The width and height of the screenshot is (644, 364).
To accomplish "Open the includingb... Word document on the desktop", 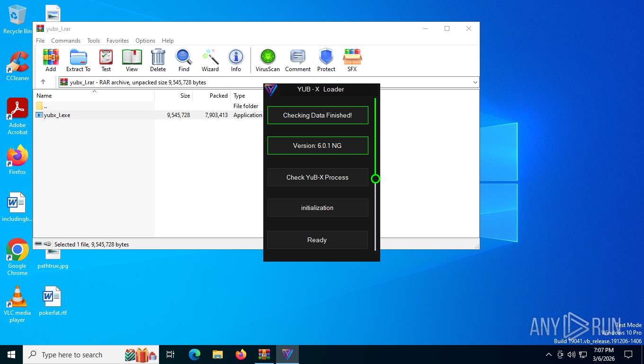I will tap(18, 208).
